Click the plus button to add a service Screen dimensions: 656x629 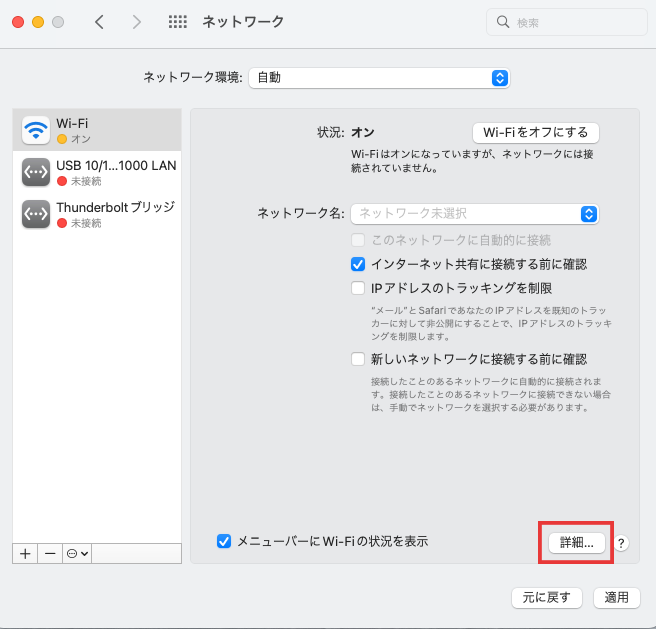tap(25, 553)
